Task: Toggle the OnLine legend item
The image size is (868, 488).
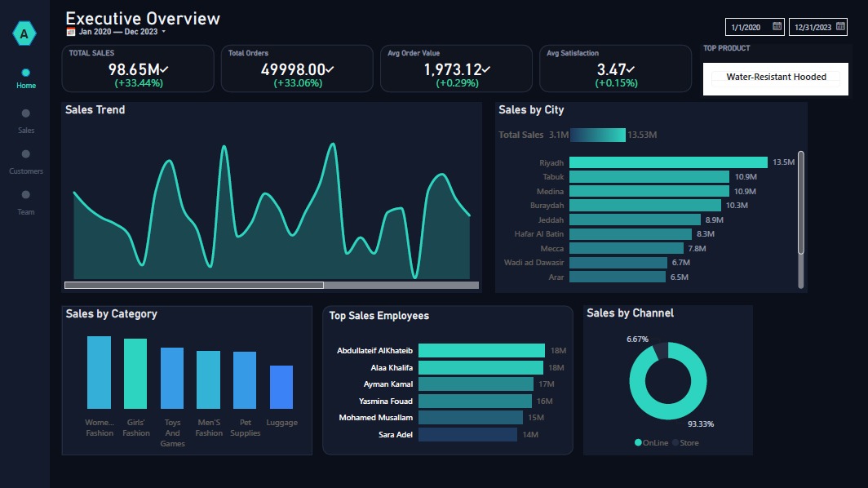Action: 652,442
